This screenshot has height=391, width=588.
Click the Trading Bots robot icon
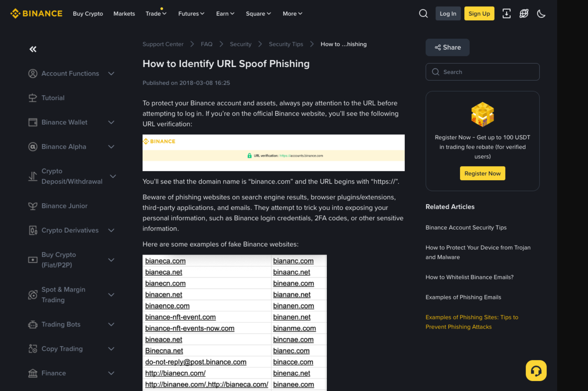click(33, 324)
